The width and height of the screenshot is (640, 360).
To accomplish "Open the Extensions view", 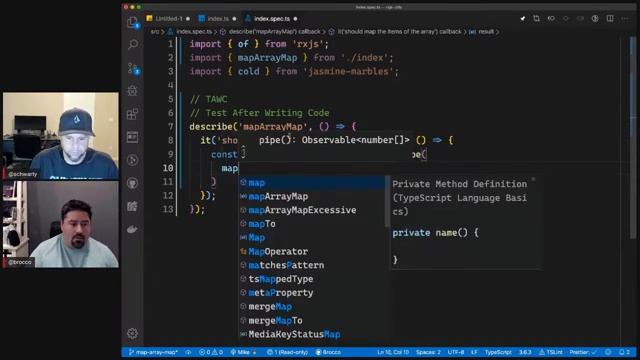I will pos(132,114).
